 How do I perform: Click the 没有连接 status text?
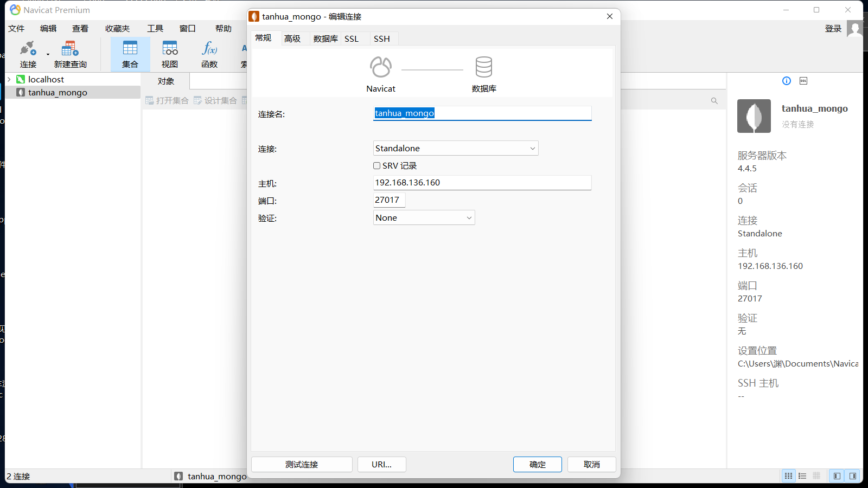798,125
